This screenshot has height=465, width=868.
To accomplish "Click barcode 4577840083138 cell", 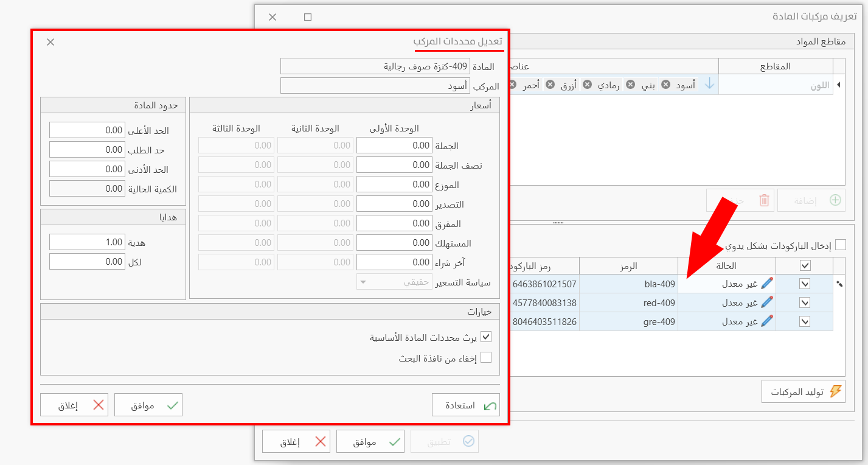I will (x=545, y=302).
